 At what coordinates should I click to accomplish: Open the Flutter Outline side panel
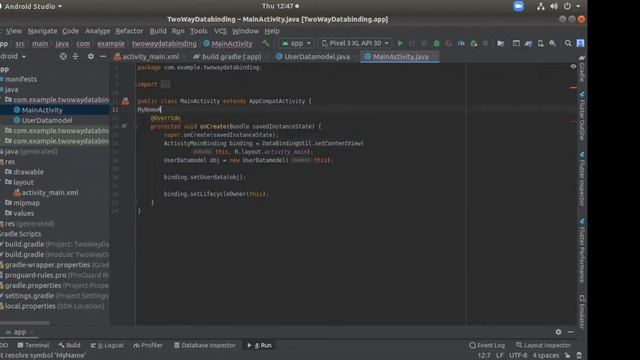tap(582, 116)
